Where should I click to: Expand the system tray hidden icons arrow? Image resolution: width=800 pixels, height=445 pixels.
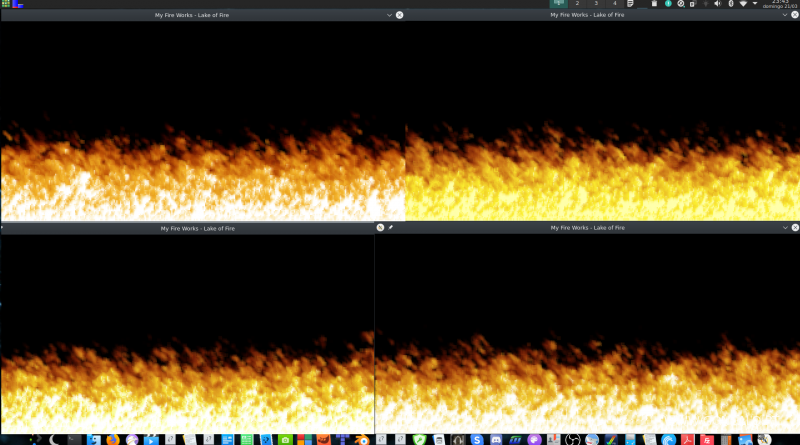pyautogui.click(x=756, y=4)
